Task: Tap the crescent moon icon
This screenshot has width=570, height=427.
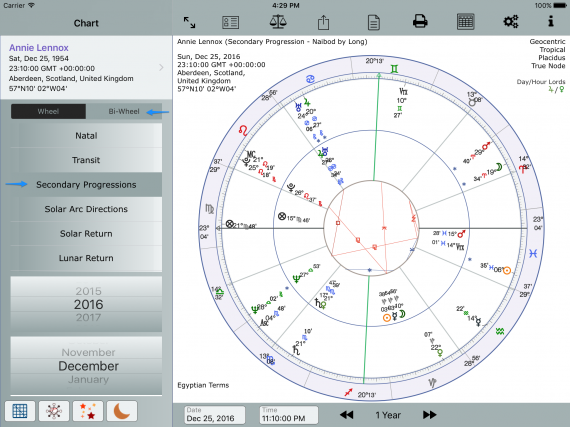Action: pos(122,411)
